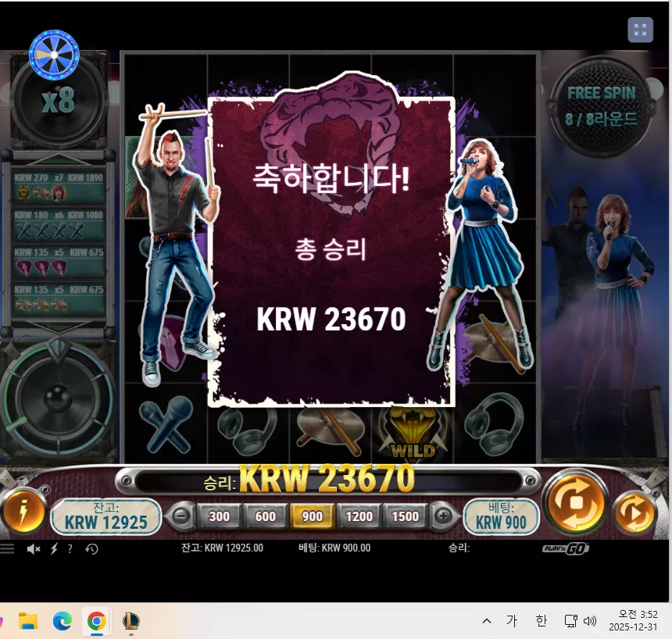
Task: Click the x8 multiplier speaker
Action: [x=59, y=100]
